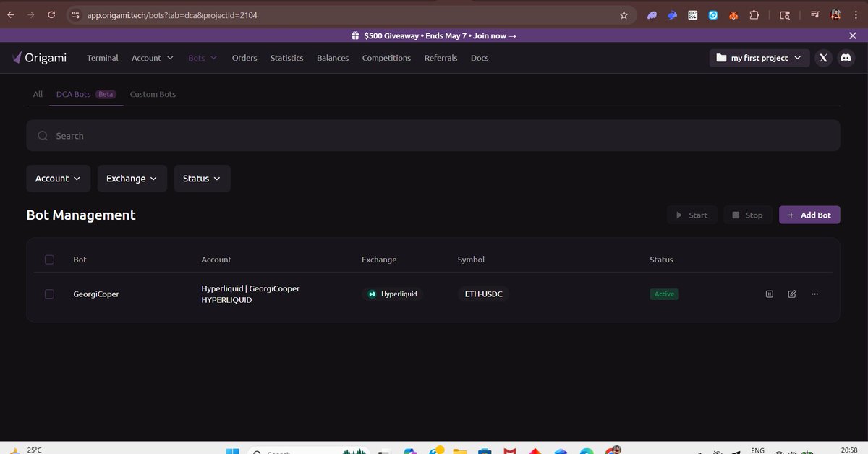Go to Referrals
This screenshot has width=868, height=454.
tap(441, 58)
